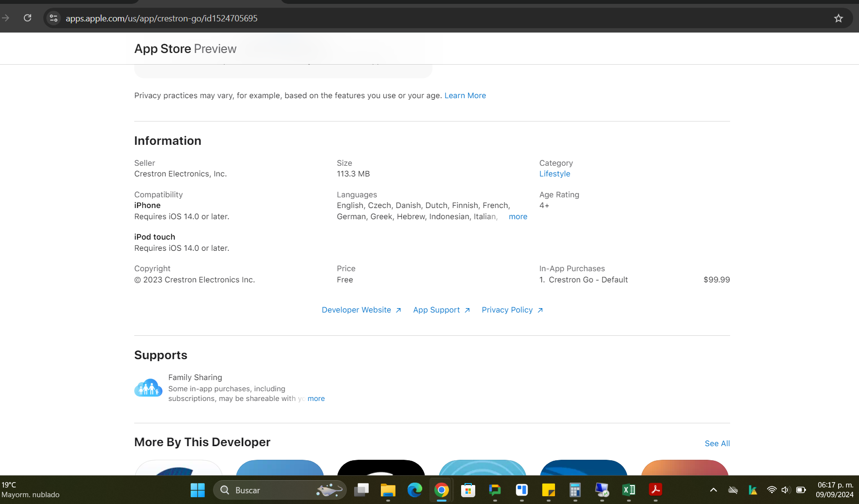Viewport: 859px width, 504px height.
Task: Open the privacy Learn More link
Action: (465, 96)
